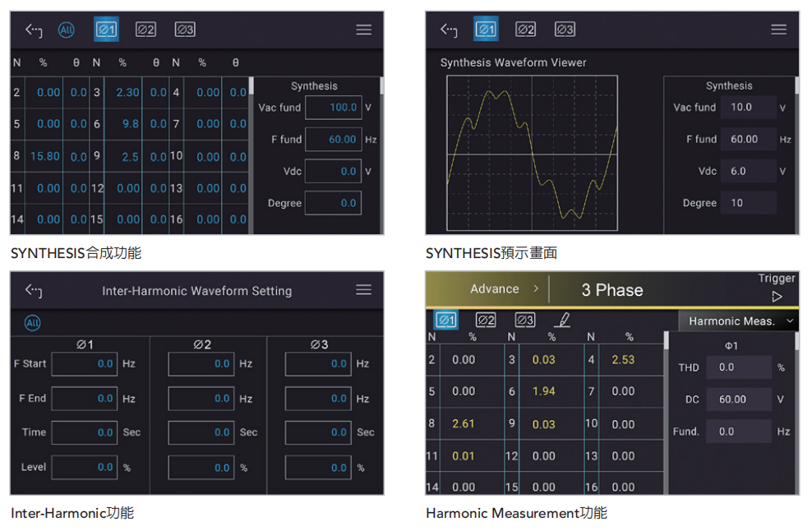Open hamburger menu in Inter-Harmonic Waveform Setting panel
This screenshot has height=531, width=812.
pyautogui.click(x=363, y=290)
